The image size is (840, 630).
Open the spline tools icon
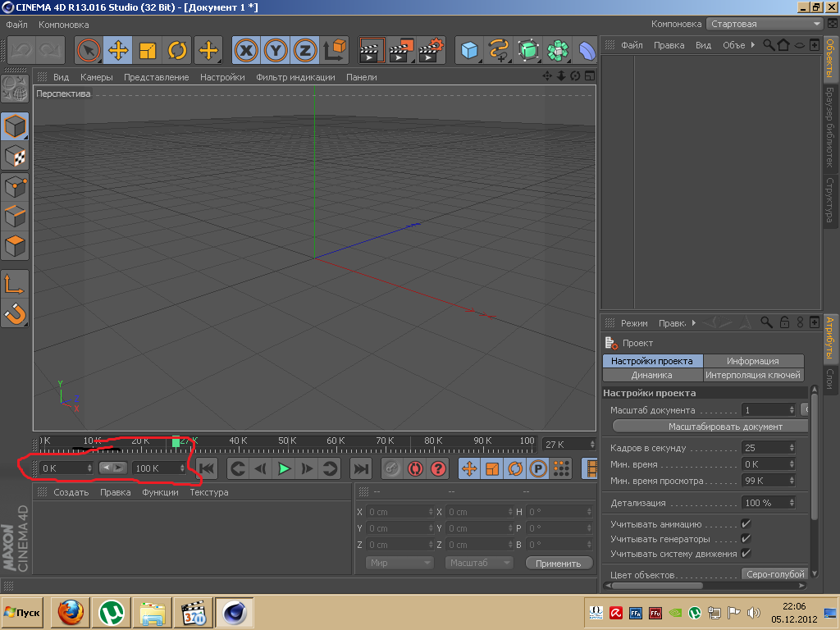click(x=499, y=51)
